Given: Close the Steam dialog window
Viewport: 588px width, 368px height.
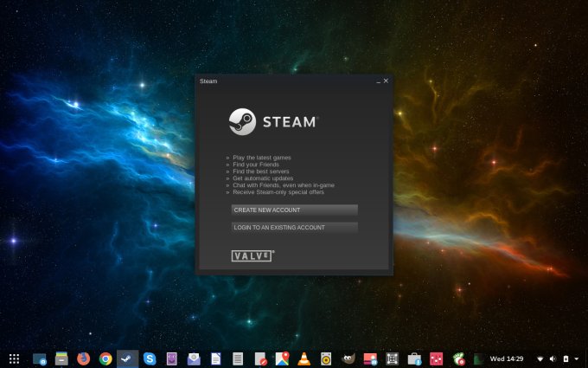Looking at the screenshot, I should coord(386,81).
